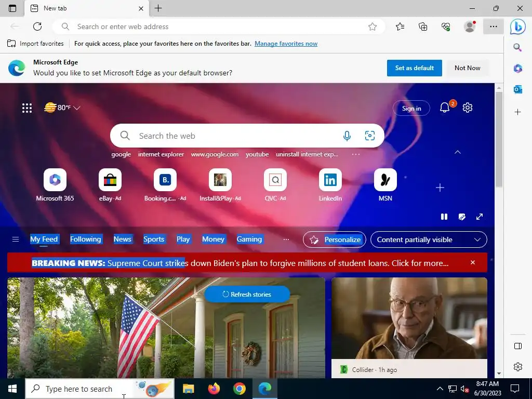
Task: Open the feed hamburger menu
Action: pyautogui.click(x=15, y=240)
